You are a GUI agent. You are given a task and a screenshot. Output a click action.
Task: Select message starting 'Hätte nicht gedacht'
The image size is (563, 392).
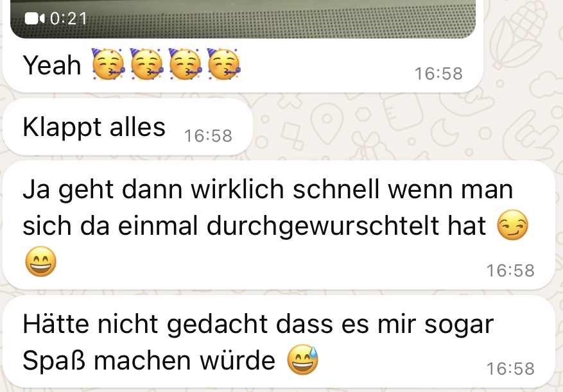[x=279, y=341]
